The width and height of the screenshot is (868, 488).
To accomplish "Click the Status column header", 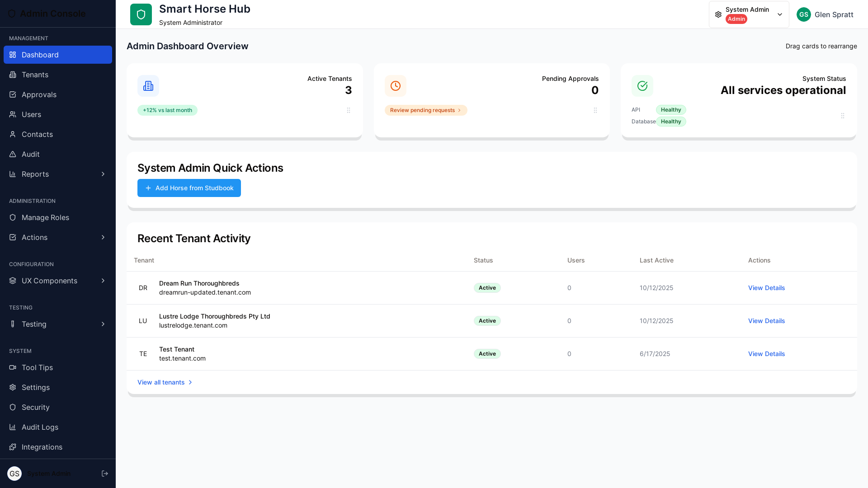I will [483, 260].
